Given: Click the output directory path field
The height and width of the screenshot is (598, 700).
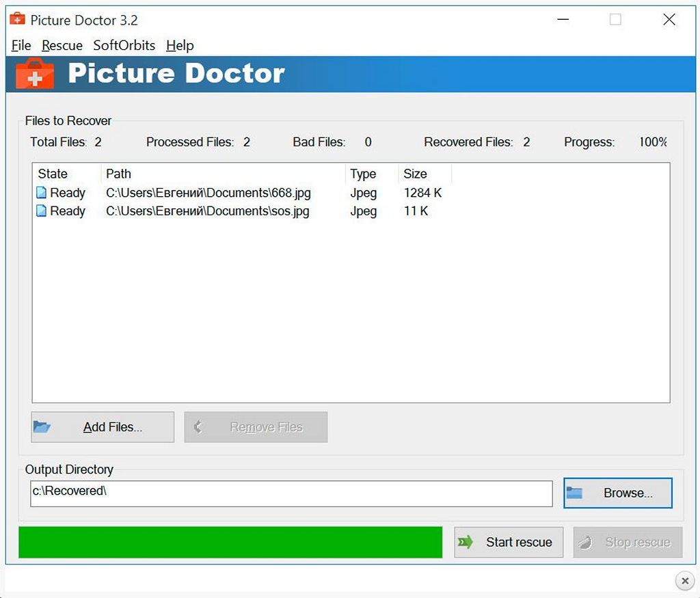Looking at the screenshot, I should [x=291, y=493].
